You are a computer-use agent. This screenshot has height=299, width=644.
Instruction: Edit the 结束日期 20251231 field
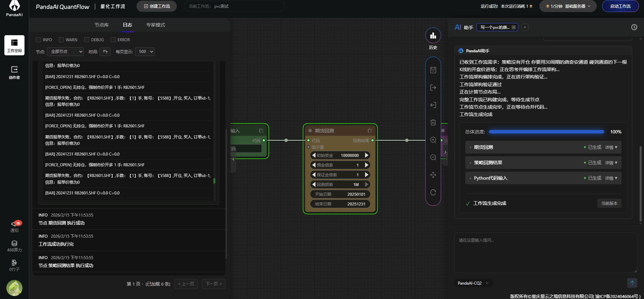point(340,204)
